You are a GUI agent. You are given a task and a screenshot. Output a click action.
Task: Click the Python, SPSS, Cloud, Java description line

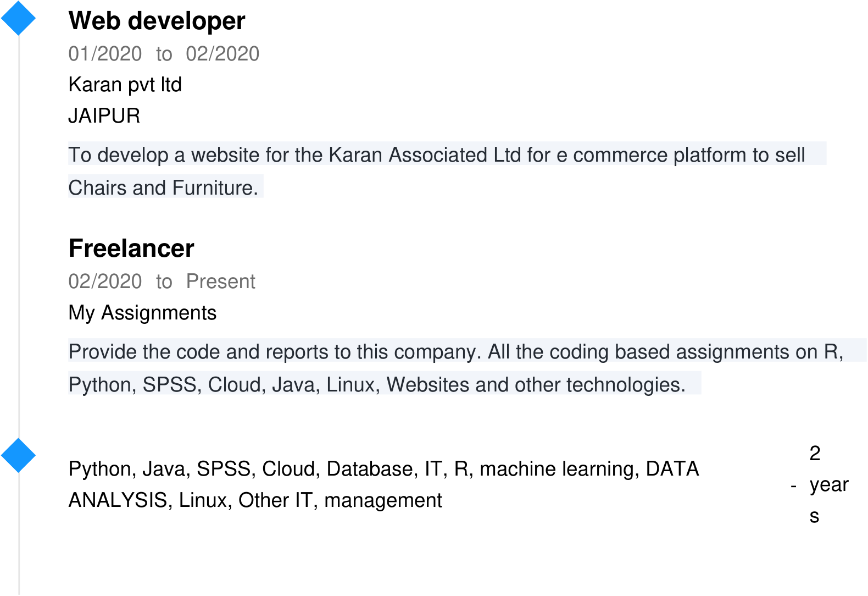(377, 385)
